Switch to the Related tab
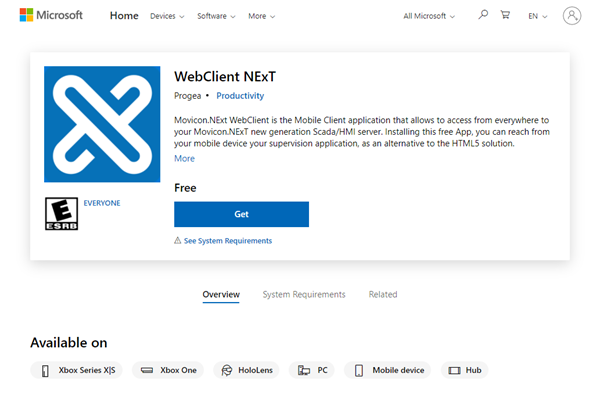 (x=383, y=294)
